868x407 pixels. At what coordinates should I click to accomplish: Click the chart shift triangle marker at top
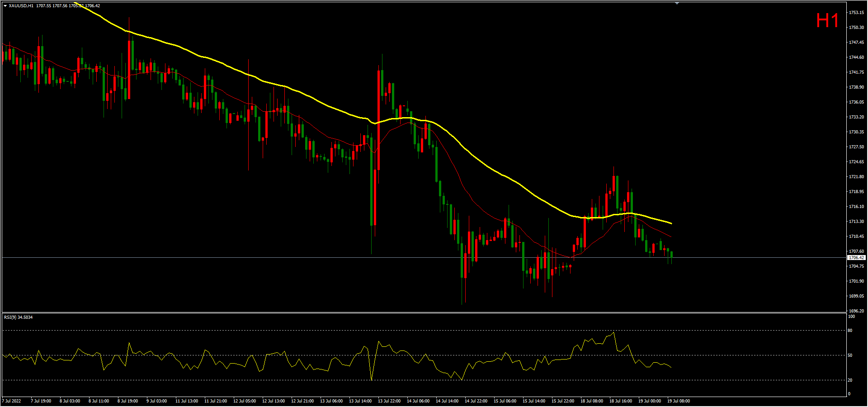[x=677, y=3]
